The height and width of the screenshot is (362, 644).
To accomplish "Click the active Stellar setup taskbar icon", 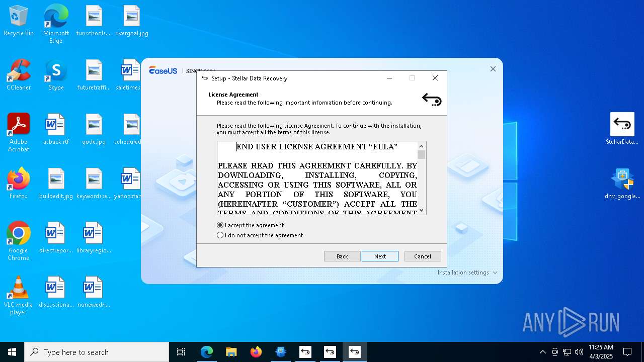I will coord(355,352).
